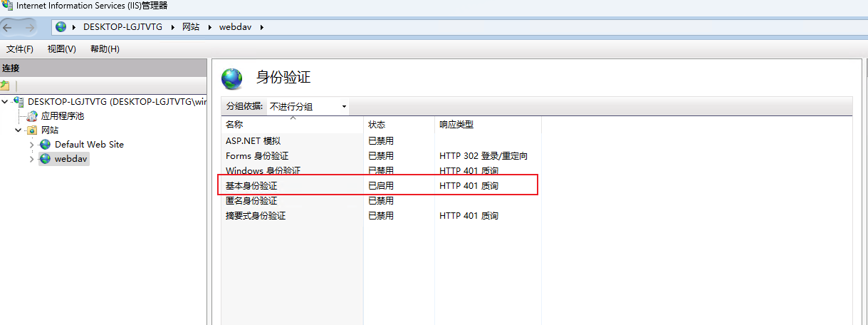Screen dimensions: 868x325
Task: Click the globe icon in the address bar
Action: tap(61, 27)
